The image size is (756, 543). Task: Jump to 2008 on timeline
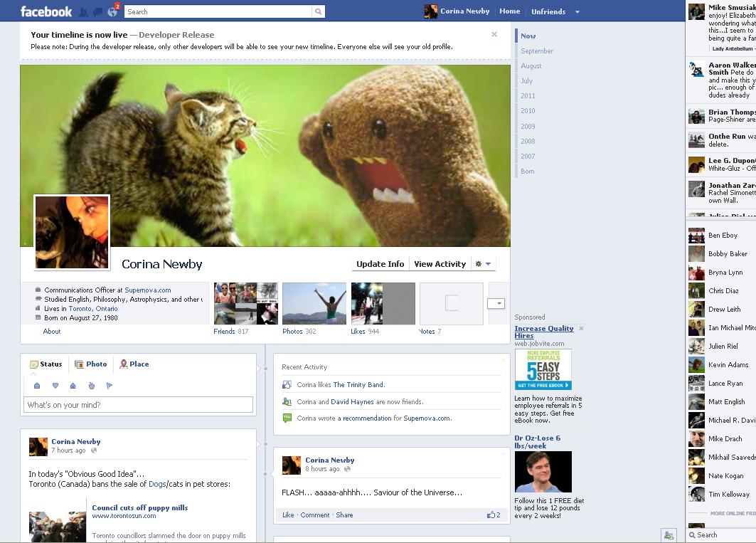528,141
